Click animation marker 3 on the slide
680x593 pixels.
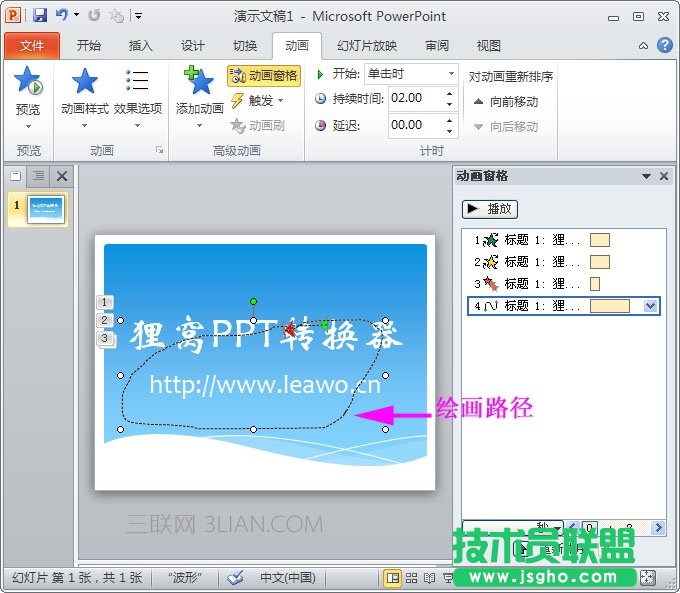click(x=105, y=338)
